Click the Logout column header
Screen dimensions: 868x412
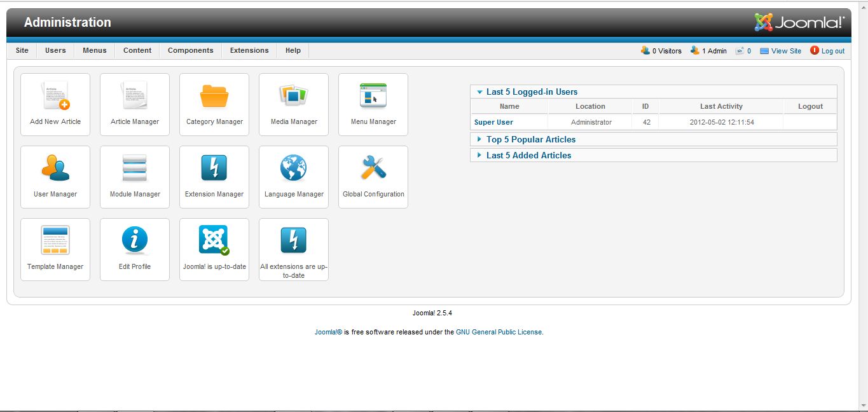click(810, 106)
